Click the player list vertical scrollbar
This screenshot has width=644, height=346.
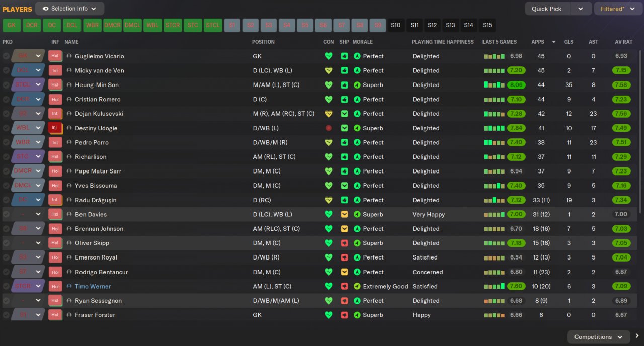[x=640, y=131]
